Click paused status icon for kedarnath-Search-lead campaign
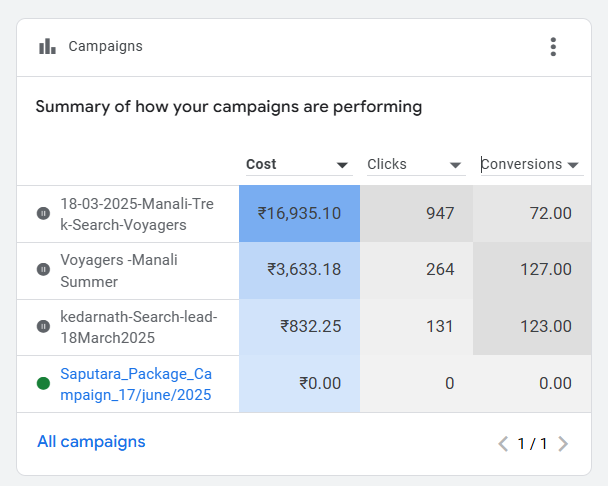Viewport: 608px width, 486px height. pos(43,326)
